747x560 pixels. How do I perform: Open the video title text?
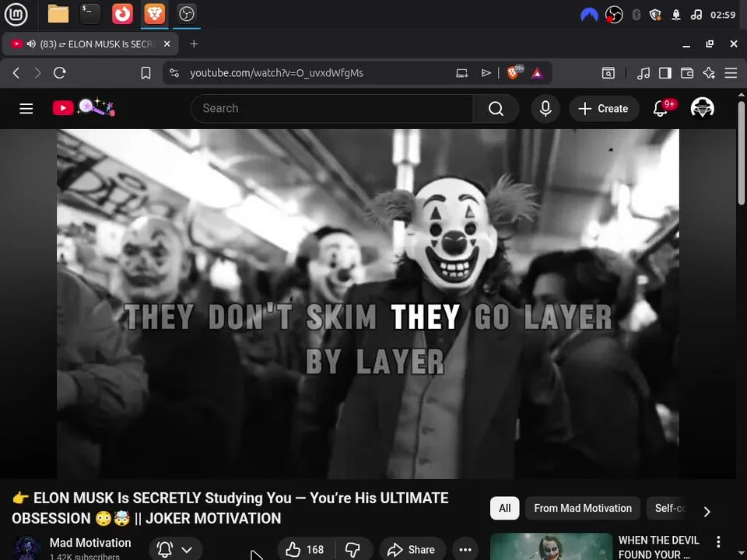click(x=230, y=508)
